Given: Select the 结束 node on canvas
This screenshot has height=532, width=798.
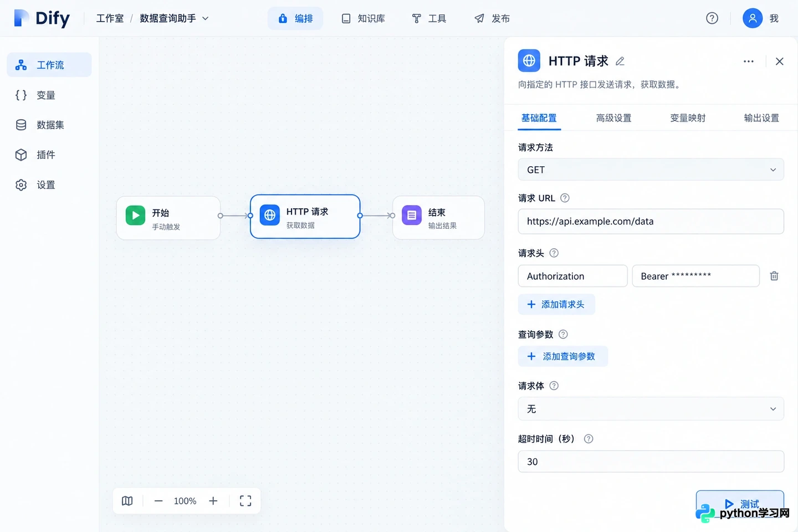Looking at the screenshot, I should pyautogui.click(x=438, y=218).
